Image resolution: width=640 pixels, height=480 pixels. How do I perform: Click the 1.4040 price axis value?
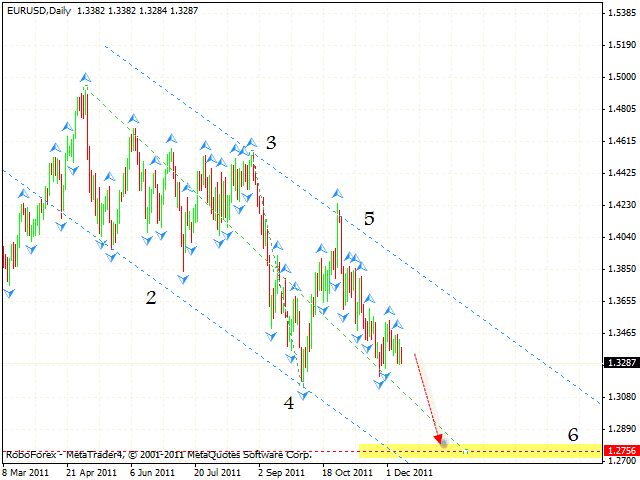pos(622,237)
